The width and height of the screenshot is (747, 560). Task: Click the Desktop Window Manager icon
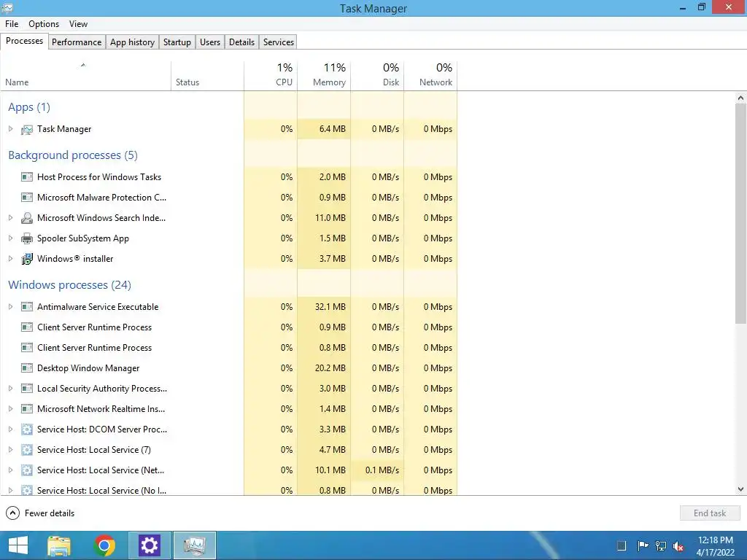[27, 368]
